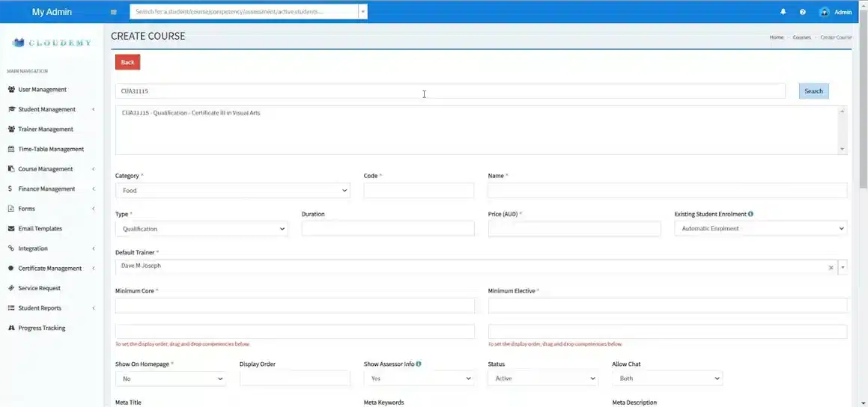
Task: Open the top search bar dropdown arrow
Action: [x=362, y=12]
